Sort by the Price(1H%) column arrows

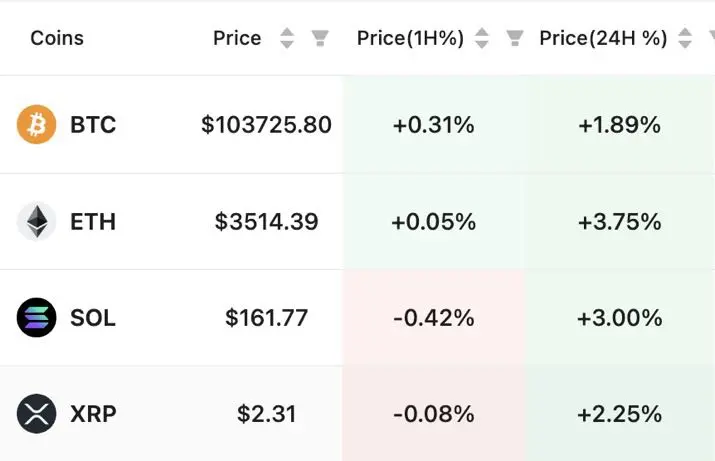click(x=482, y=38)
